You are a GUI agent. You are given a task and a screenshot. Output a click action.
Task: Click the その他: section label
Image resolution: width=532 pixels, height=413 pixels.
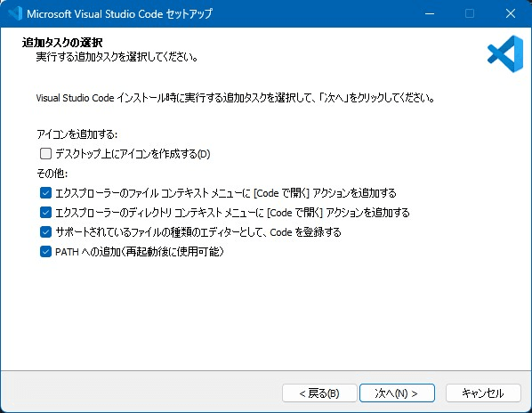[x=52, y=174]
